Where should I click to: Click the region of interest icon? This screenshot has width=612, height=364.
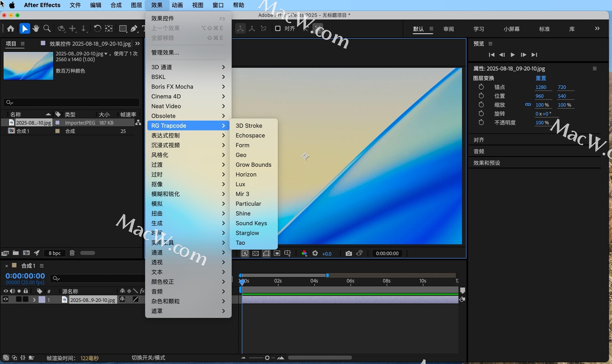277,253
